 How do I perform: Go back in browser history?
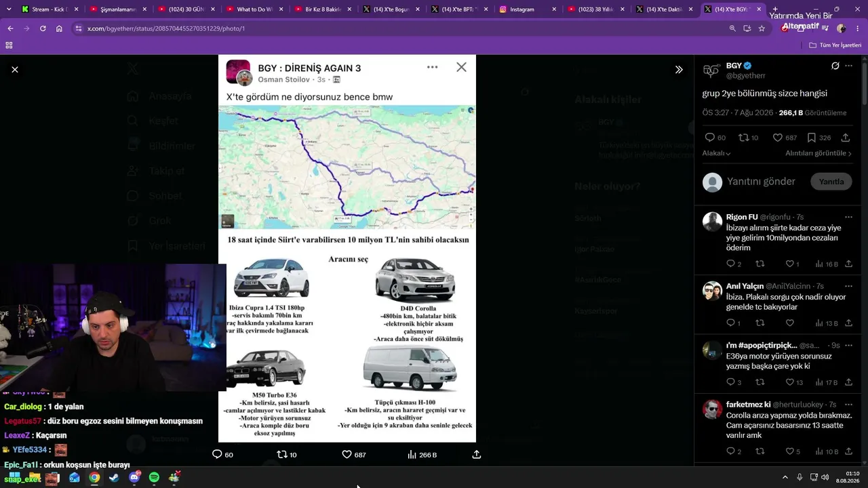[x=10, y=28]
